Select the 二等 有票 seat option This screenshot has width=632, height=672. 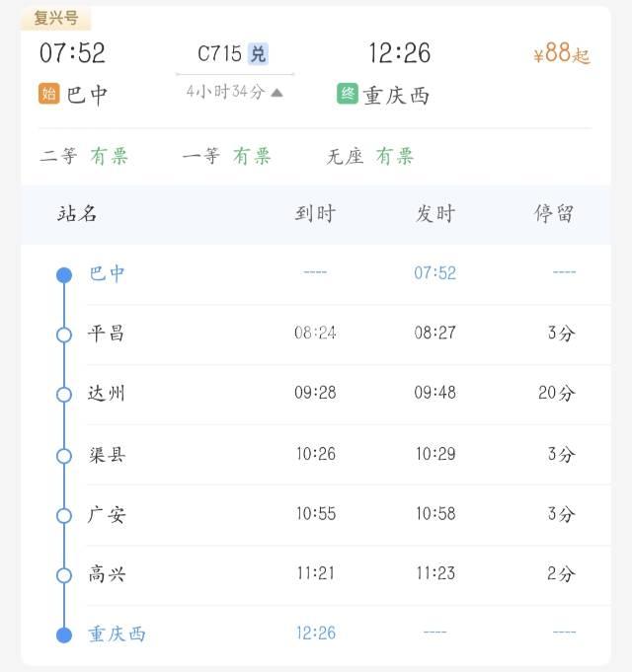click(x=84, y=156)
